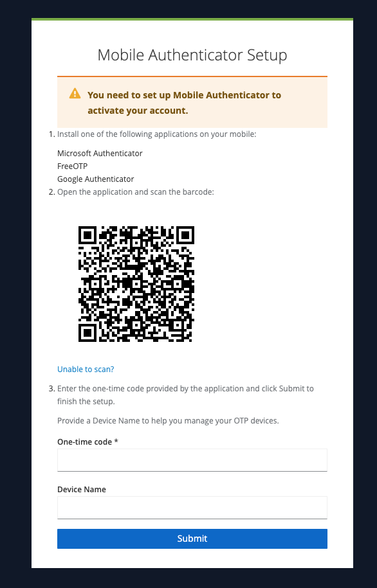
Task: Focus the One-time code input field
Action: pyautogui.click(x=192, y=459)
